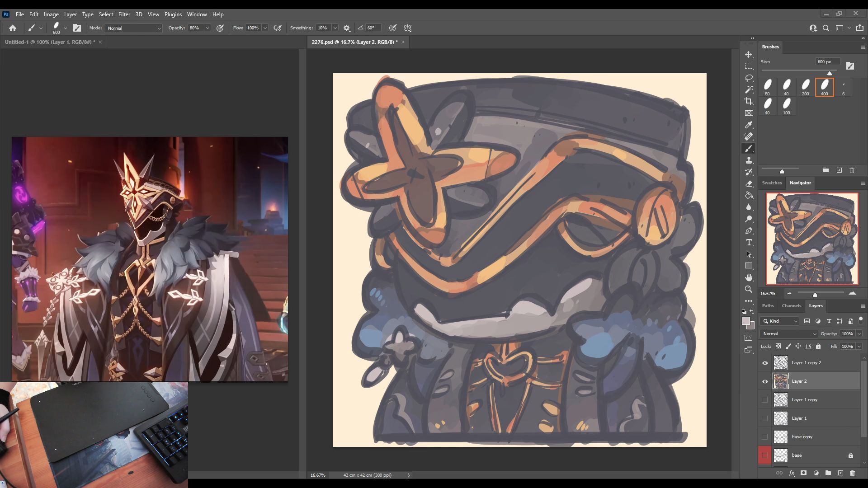Hide Layer 1 copy 2 visibility eye
Viewport: 868px width, 488px height.
765,363
